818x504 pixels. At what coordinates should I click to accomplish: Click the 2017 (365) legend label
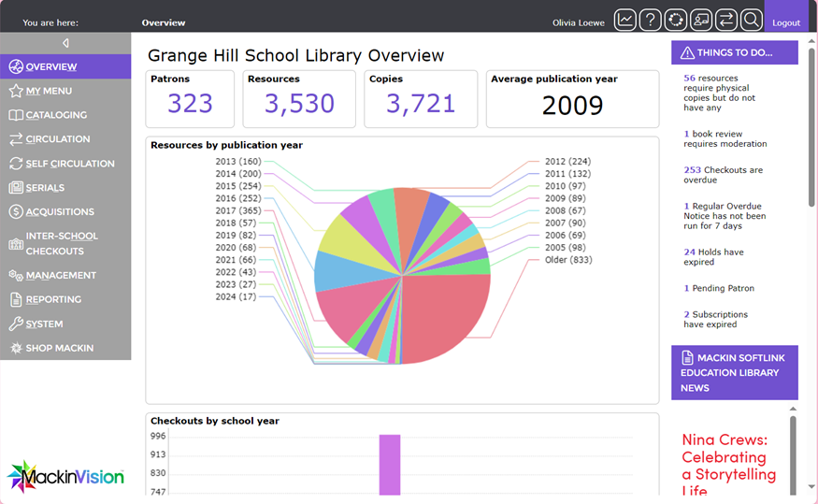click(238, 210)
